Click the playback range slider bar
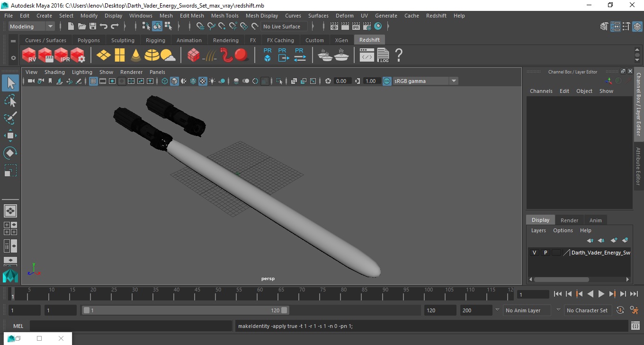Viewport: 644px width, 345px height. tap(185, 310)
